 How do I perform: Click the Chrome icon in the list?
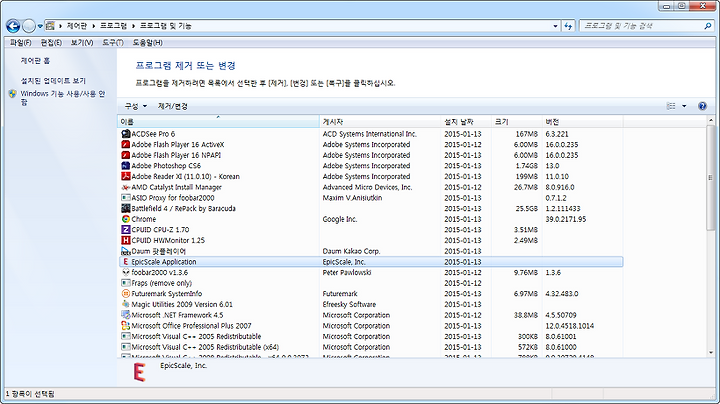[126, 219]
